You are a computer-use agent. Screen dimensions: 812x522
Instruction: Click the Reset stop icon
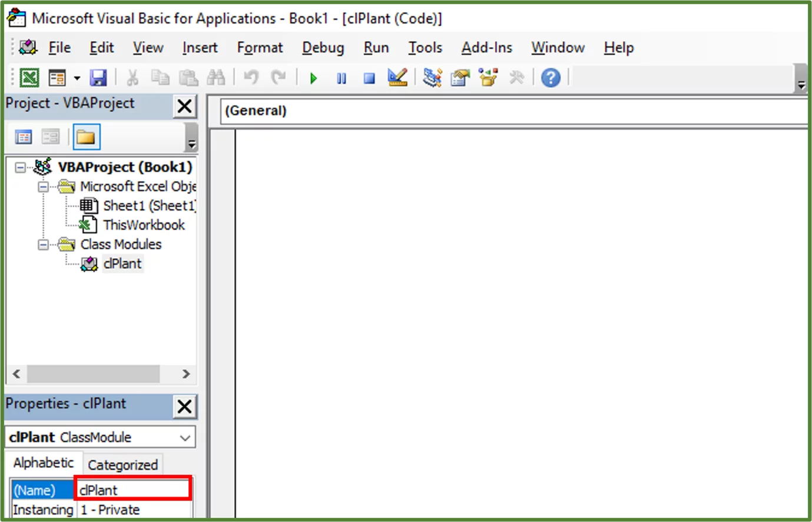369,78
